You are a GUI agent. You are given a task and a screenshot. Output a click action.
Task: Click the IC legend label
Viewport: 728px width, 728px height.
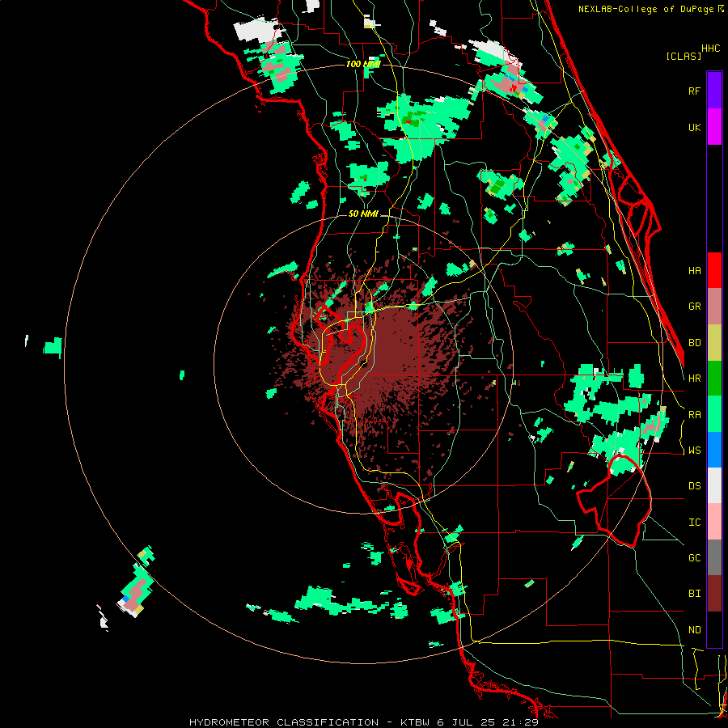coord(694,523)
